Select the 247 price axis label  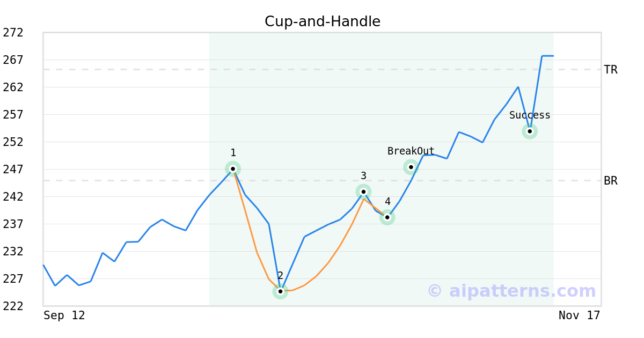click(x=13, y=170)
